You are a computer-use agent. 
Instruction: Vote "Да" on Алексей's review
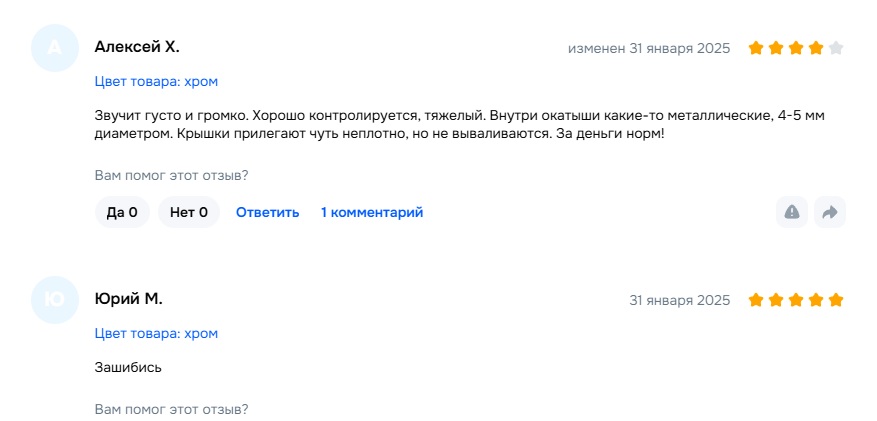(122, 212)
